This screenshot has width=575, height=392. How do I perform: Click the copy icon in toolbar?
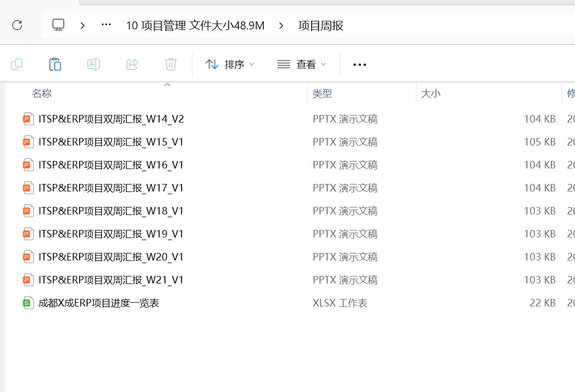(17, 64)
